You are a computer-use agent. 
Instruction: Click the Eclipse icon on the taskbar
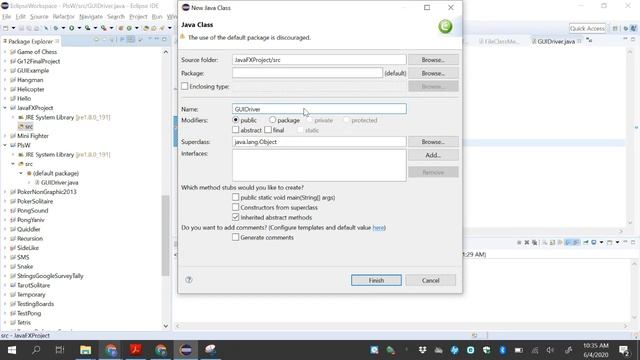186,350
